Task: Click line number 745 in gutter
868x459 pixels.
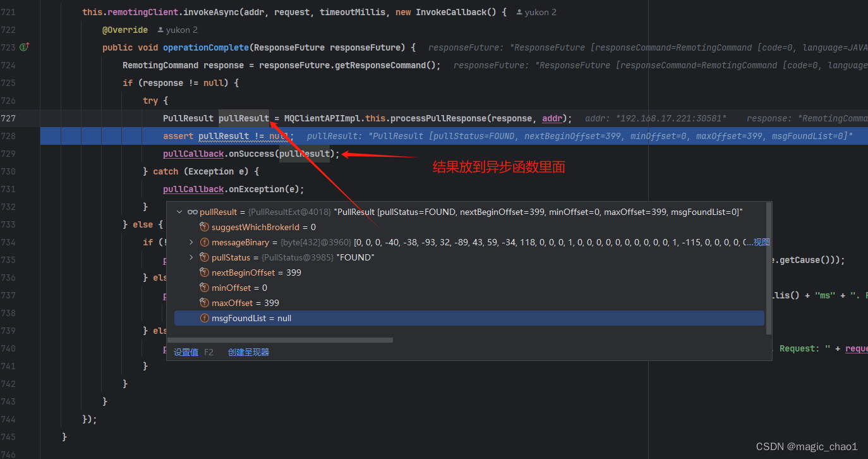Action: [8, 437]
